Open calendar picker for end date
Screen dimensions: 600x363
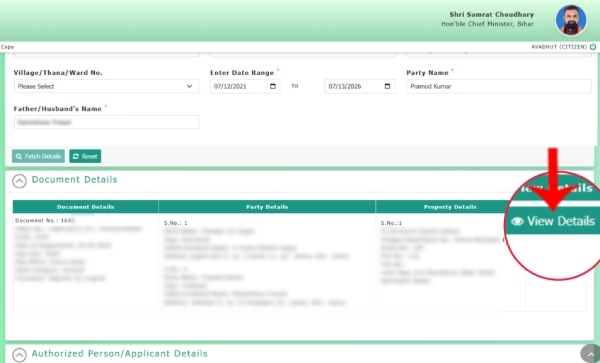tap(387, 86)
